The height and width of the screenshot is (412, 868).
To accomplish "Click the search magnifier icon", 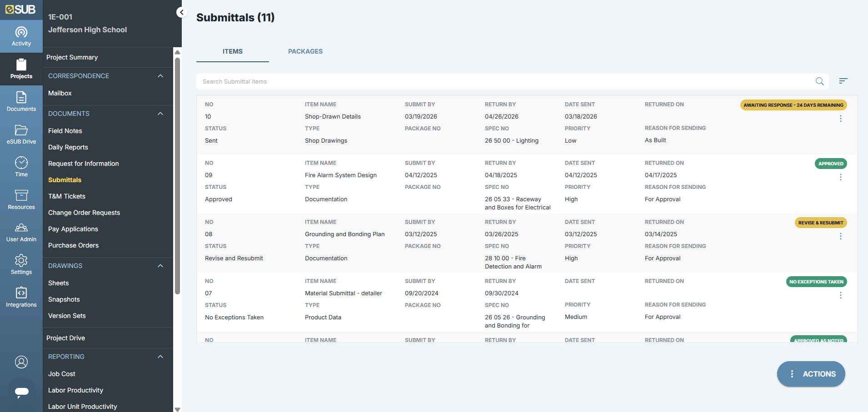I will pyautogui.click(x=820, y=81).
